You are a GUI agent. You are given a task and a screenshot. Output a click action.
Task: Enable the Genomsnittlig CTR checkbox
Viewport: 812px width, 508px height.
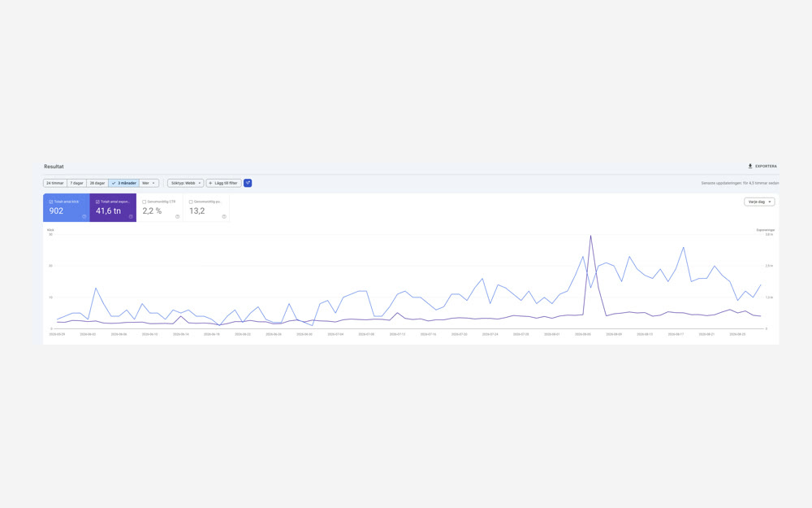point(144,202)
